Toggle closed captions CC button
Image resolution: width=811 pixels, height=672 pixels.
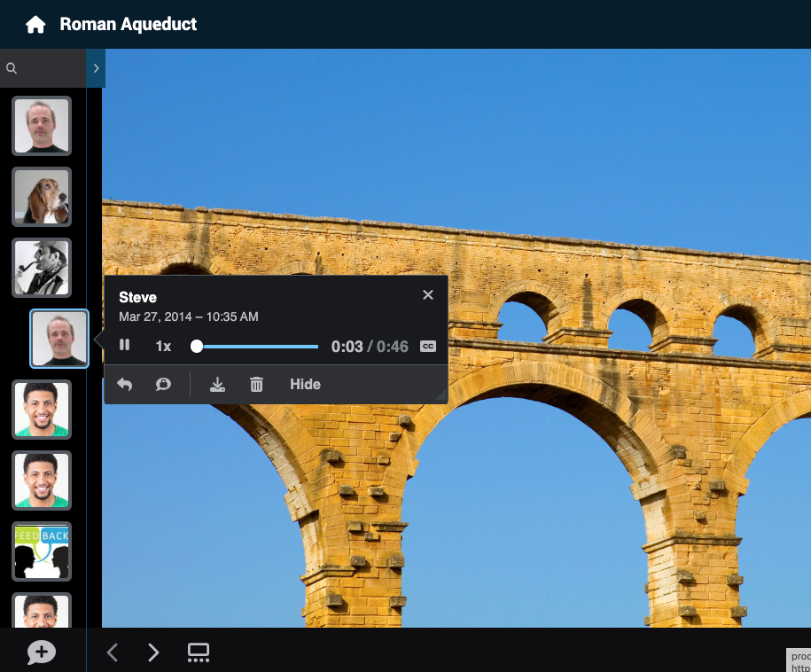point(428,346)
